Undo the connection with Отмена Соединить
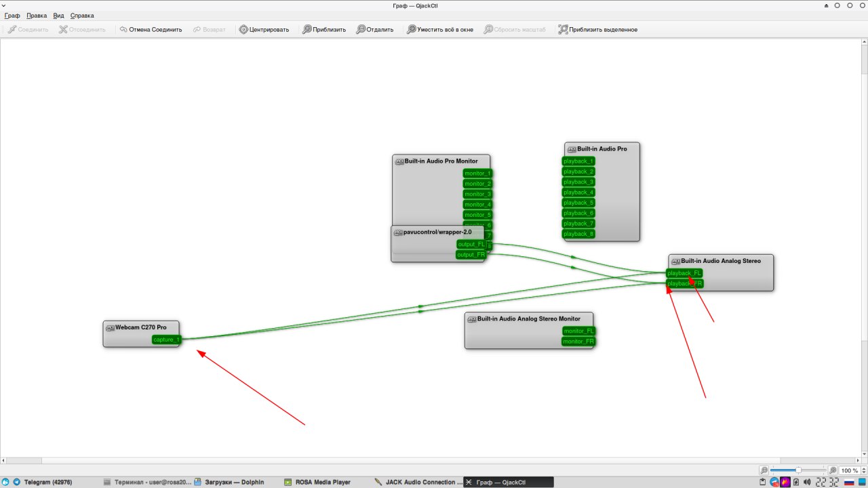 click(150, 30)
